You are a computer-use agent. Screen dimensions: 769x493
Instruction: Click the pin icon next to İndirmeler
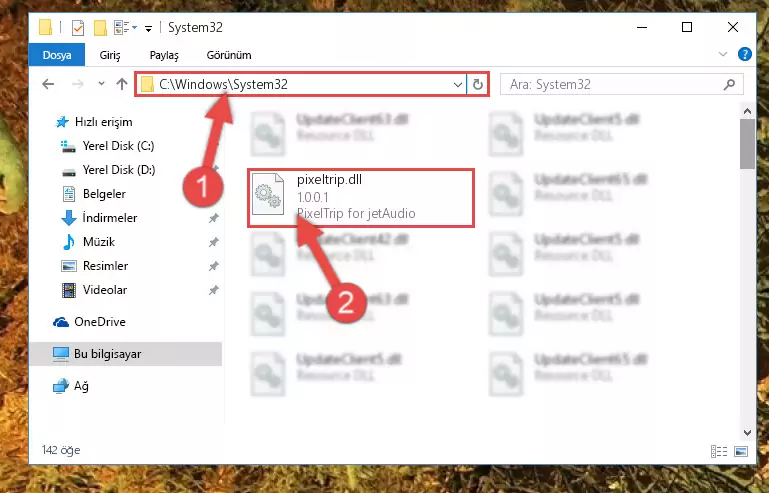(213, 218)
